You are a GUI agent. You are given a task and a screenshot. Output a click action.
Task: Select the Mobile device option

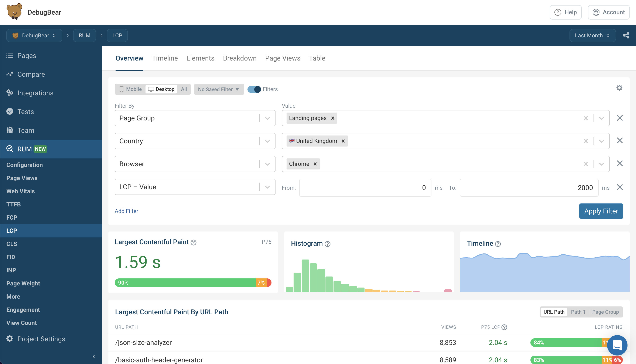tap(130, 89)
